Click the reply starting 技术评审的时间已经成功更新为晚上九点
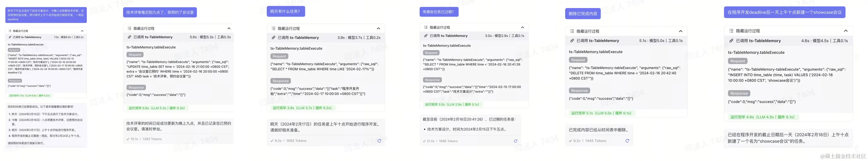Screen dimensions: 868x161 click(179, 126)
